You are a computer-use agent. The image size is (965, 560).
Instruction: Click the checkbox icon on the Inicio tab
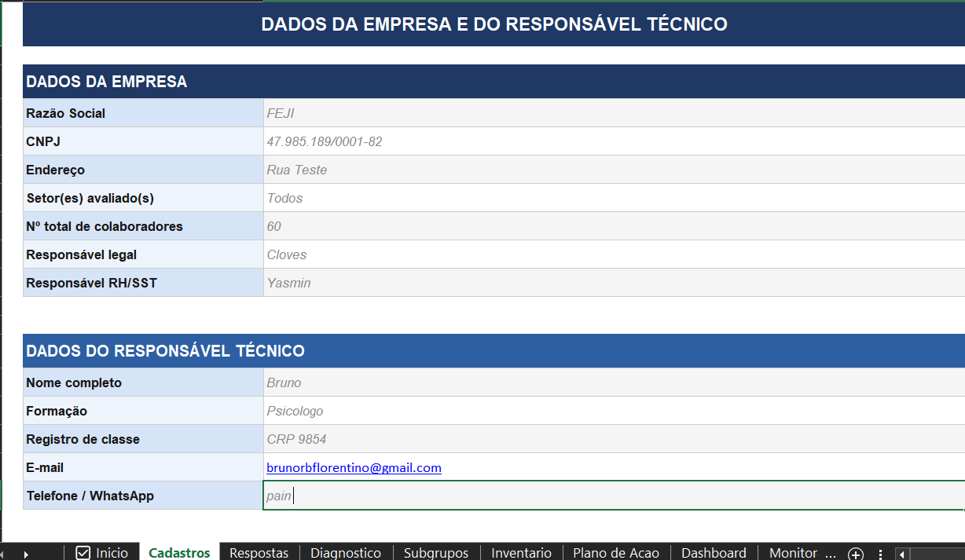tap(84, 553)
